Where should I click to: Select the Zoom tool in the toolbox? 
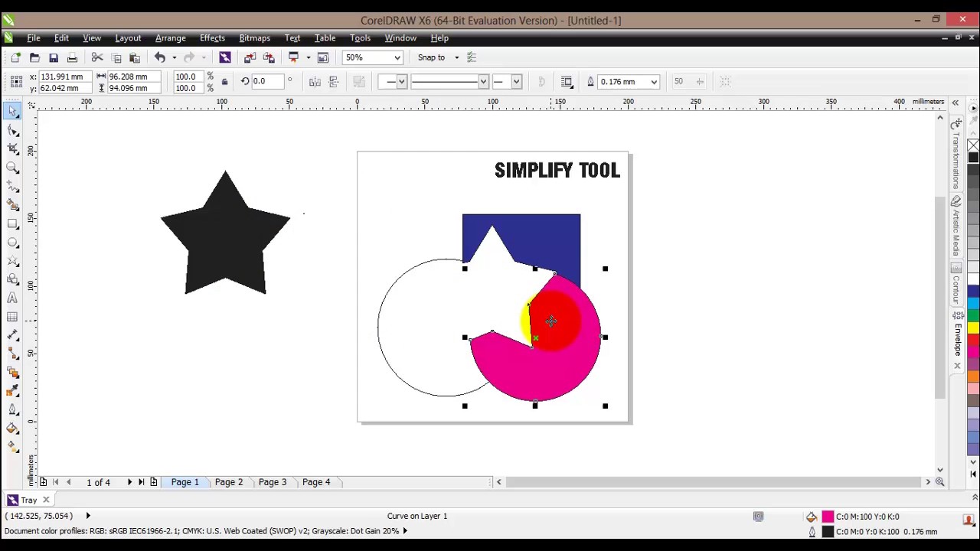pos(13,168)
